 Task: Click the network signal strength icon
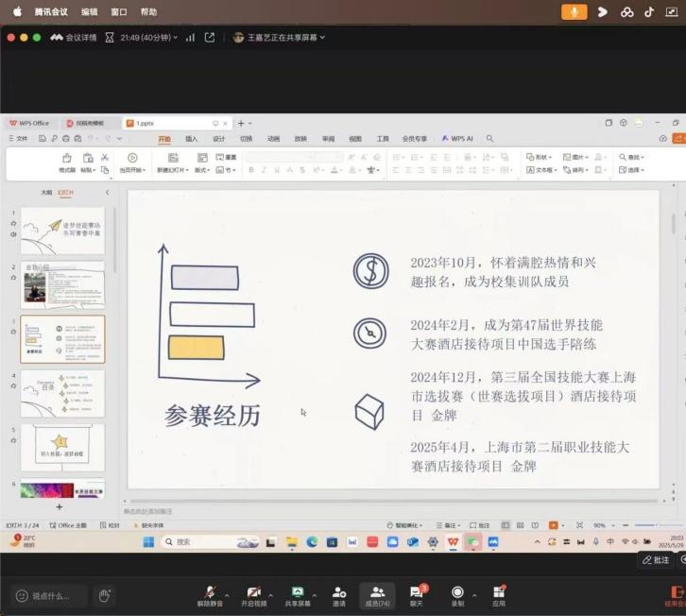pyautogui.click(x=190, y=37)
